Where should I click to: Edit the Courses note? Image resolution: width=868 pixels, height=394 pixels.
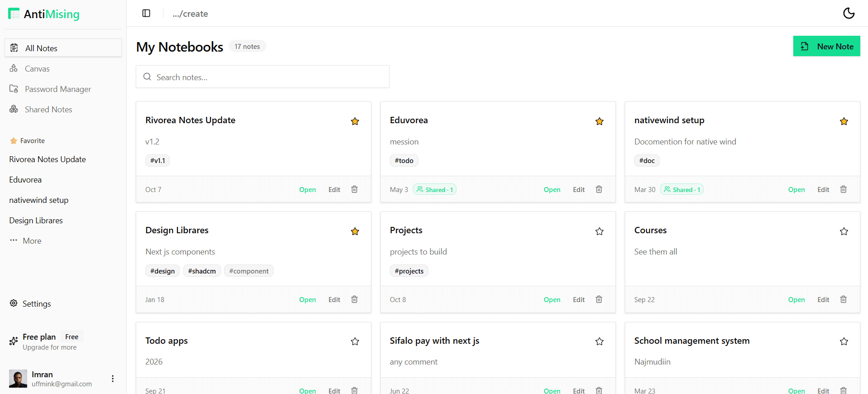[x=823, y=300]
